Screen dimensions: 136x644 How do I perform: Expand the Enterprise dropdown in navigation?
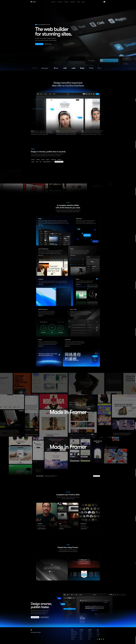click(x=73, y=2)
